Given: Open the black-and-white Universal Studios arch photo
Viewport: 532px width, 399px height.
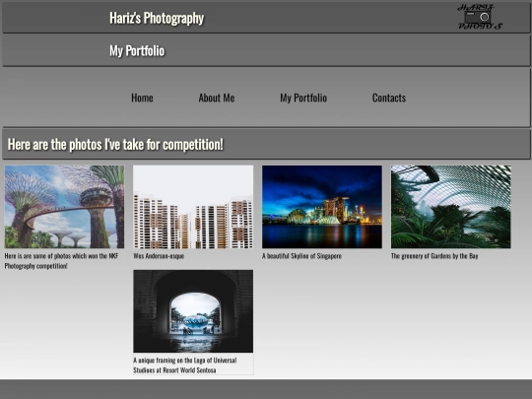Looking at the screenshot, I should 193,311.
